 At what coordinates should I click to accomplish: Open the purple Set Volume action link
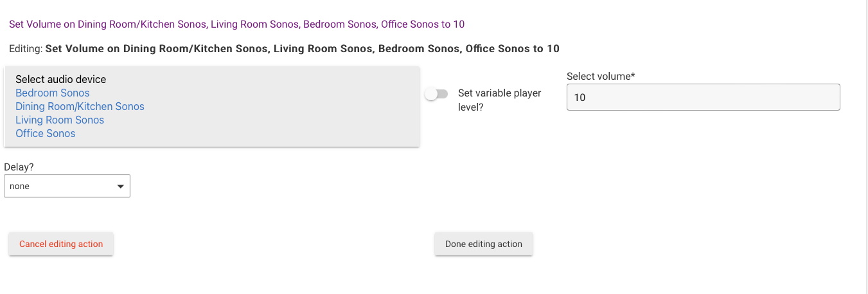click(236, 24)
